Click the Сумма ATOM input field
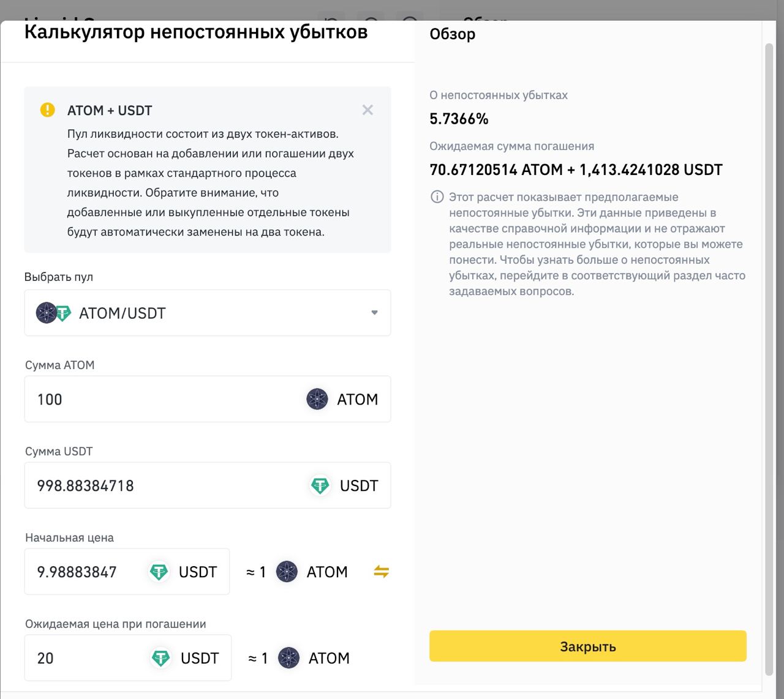The width and height of the screenshot is (784, 699). [165, 399]
